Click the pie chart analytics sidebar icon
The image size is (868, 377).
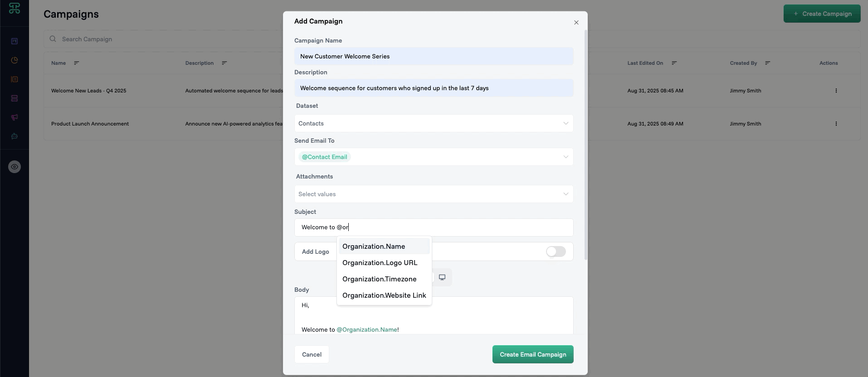pos(15,60)
